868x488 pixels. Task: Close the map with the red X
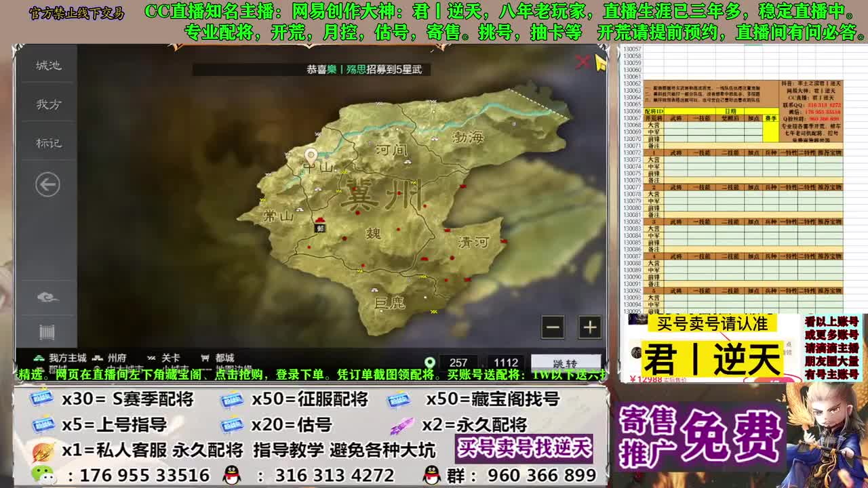pos(583,62)
